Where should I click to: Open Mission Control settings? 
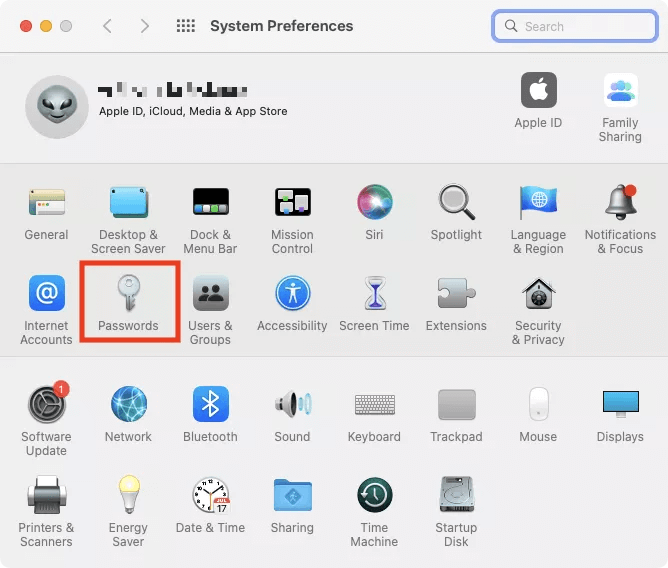tap(292, 204)
